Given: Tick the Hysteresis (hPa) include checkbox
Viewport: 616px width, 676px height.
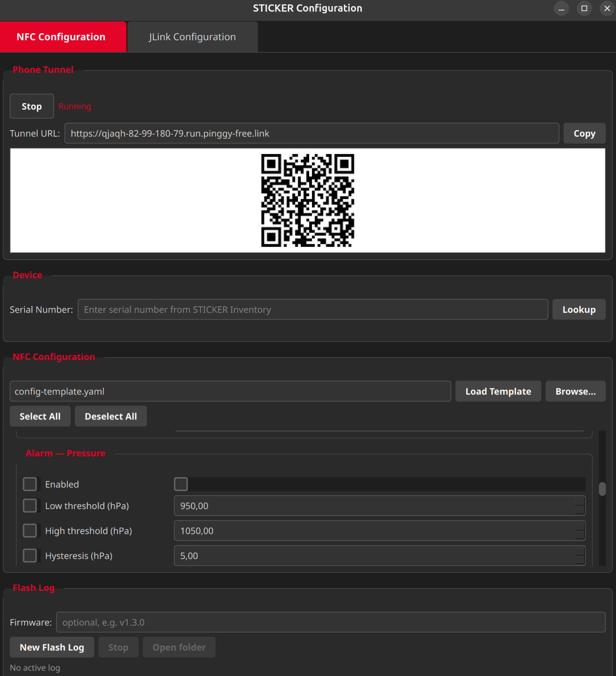Looking at the screenshot, I should click(30, 556).
